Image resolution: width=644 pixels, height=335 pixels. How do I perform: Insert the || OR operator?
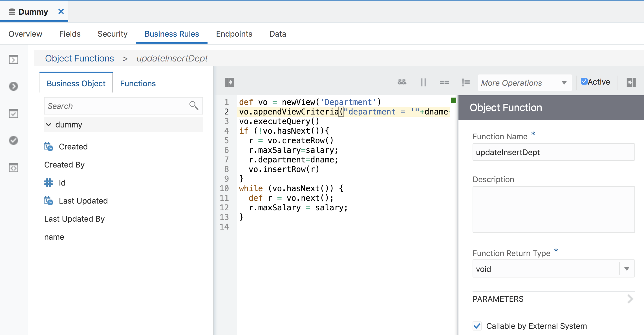tap(423, 82)
